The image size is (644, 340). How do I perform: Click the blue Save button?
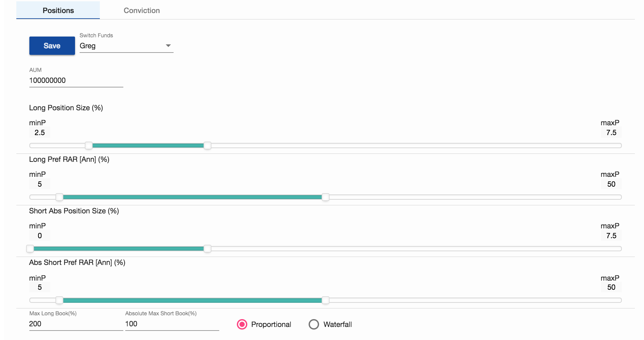pos(52,46)
